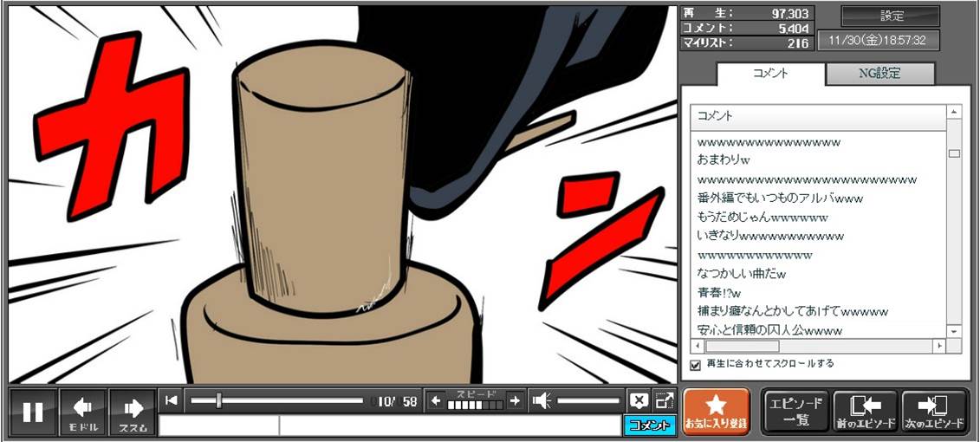Open the 設定 settings button
The height and width of the screenshot is (442, 980).
(891, 16)
